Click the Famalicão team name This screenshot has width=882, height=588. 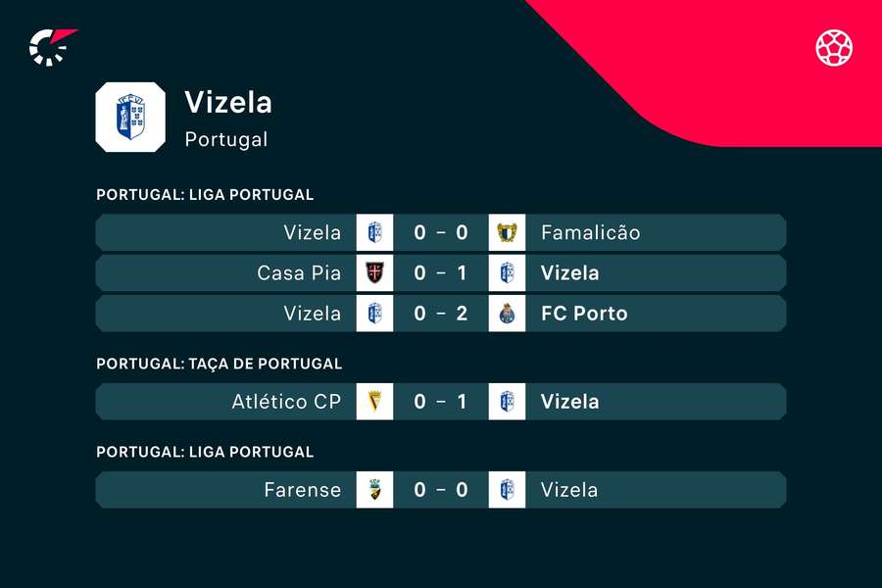[590, 232]
